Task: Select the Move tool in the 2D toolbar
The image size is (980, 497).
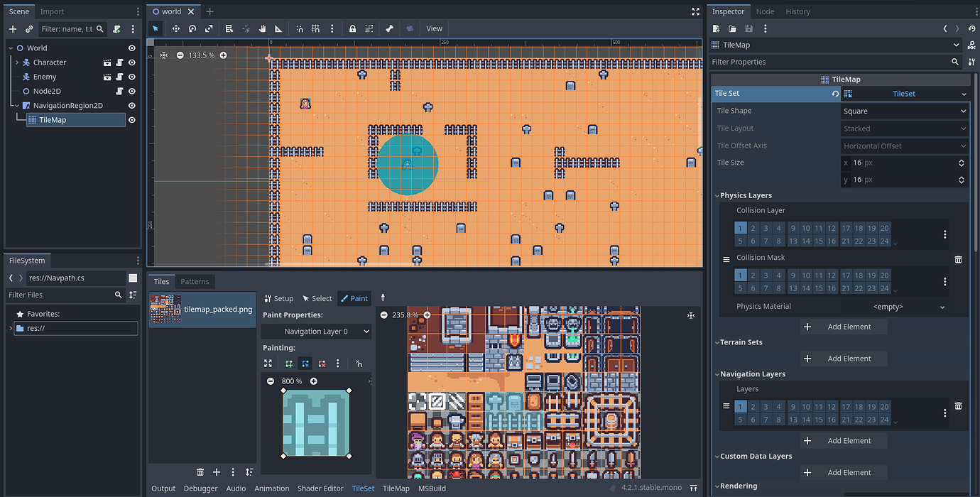Action: tap(176, 28)
